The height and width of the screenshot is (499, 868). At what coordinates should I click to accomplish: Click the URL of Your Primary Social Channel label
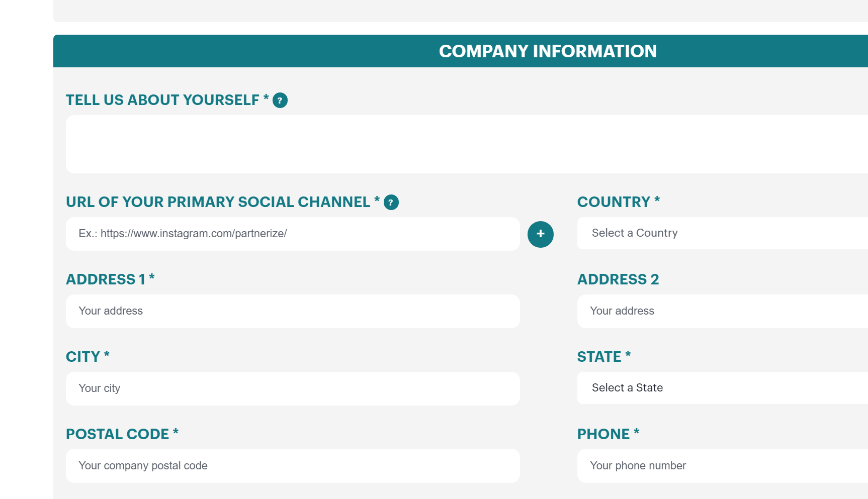click(218, 202)
